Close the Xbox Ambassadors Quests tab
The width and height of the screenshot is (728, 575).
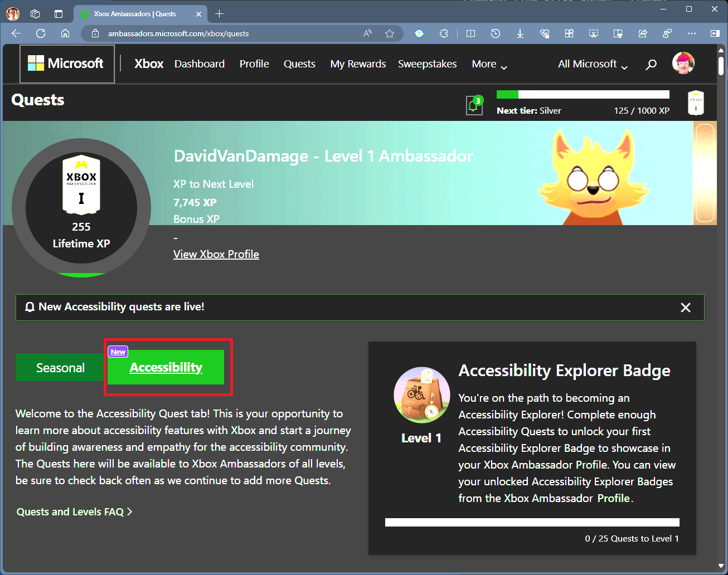point(198,14)
